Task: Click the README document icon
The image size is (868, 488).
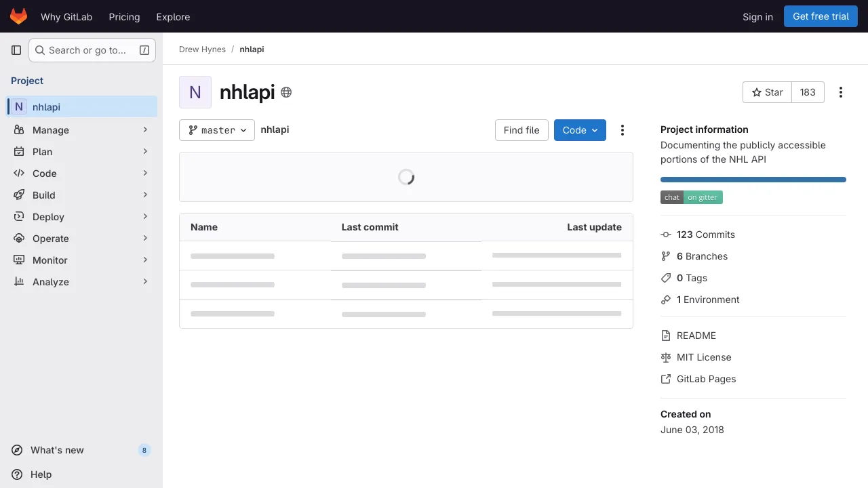Action: point(666,335)
